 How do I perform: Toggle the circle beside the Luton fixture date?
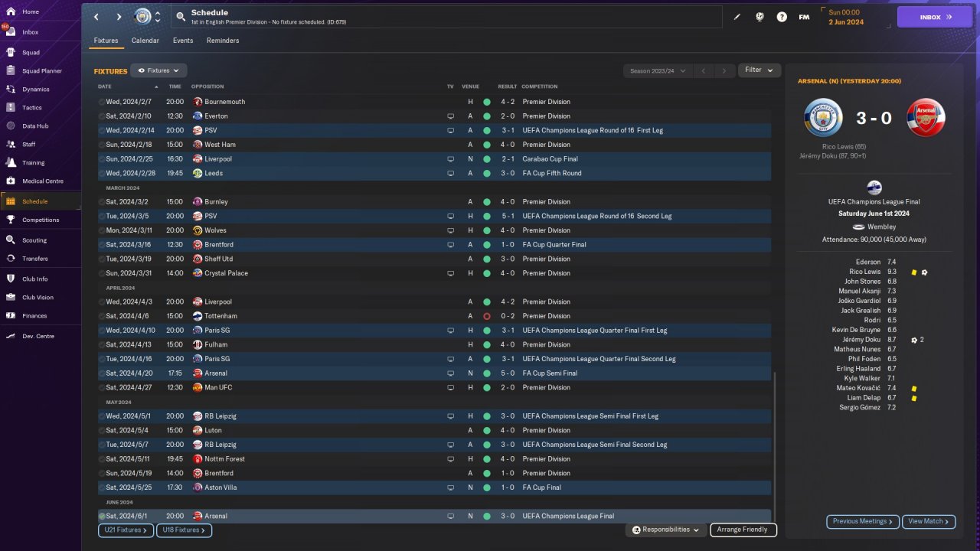click(102, 430)
